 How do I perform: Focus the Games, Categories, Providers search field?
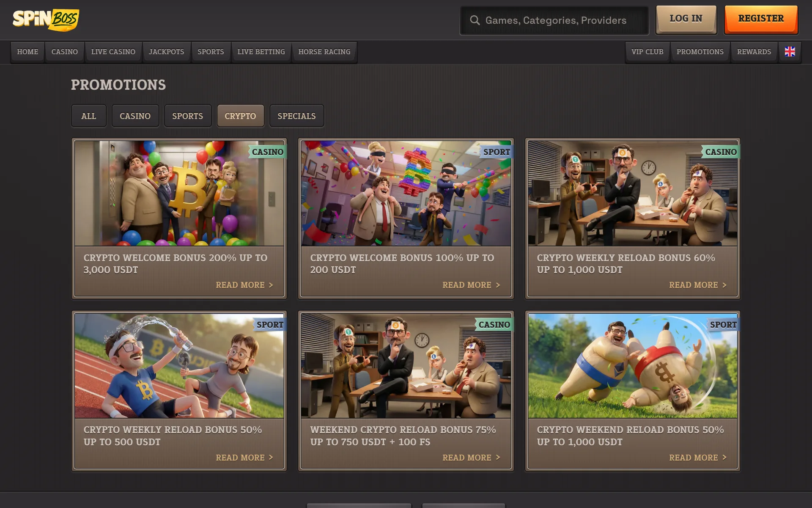pos(554,20)
